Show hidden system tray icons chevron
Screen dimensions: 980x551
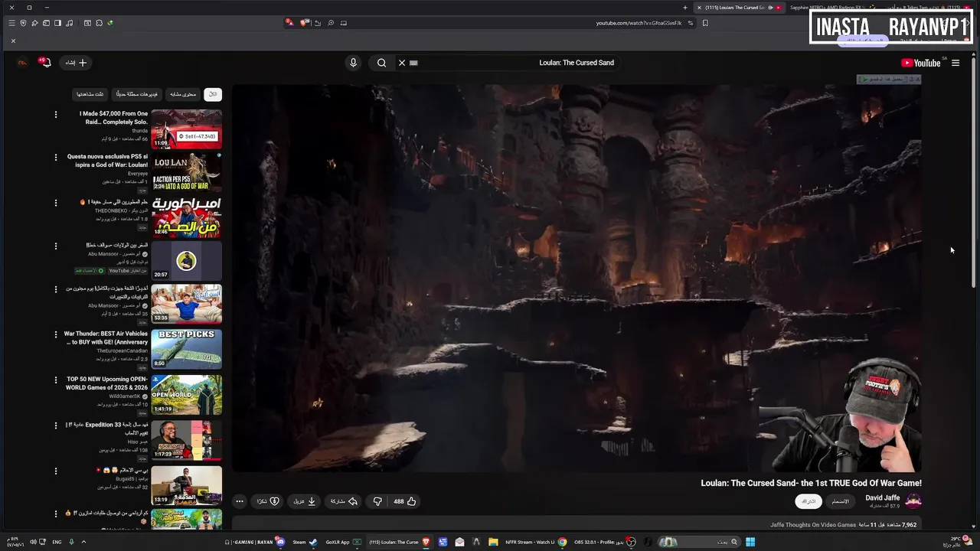click(x=83, y=542)
